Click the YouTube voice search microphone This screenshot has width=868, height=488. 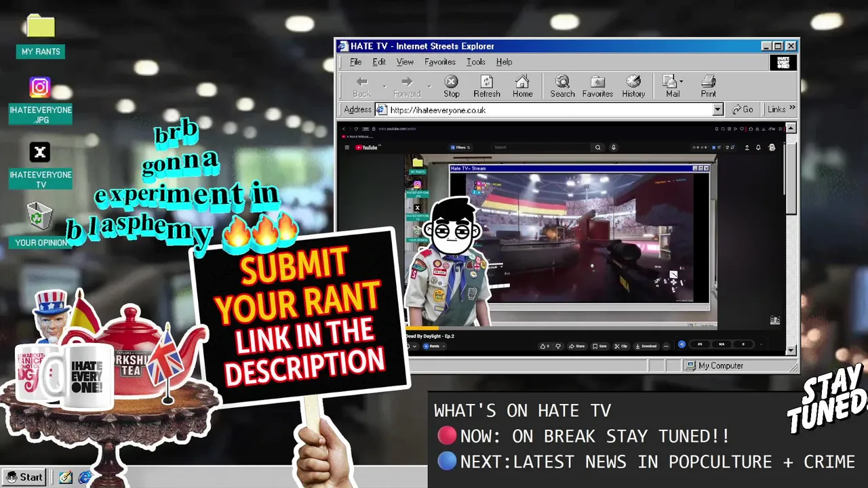[614, 147]
